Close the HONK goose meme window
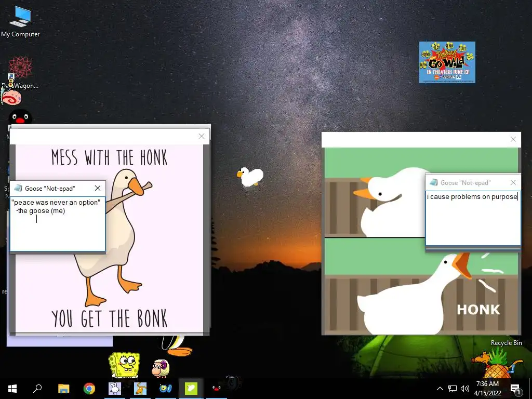The width and height of the screenshot is (532, 399). click(x=513, y=139)
